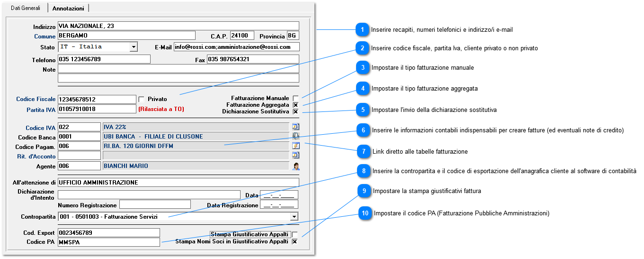644x259 pixels.
Task: Select the Dati Generali tab
Action: (x=26, y=8)
